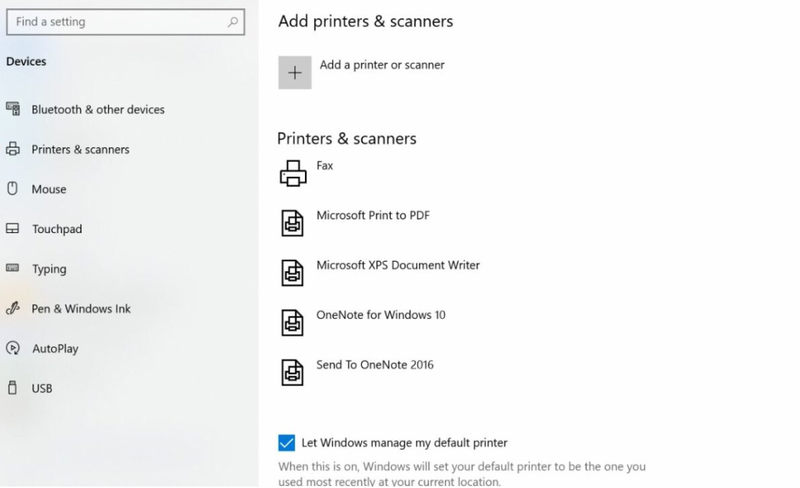Select the Fax printer icon

pos(293,173)
